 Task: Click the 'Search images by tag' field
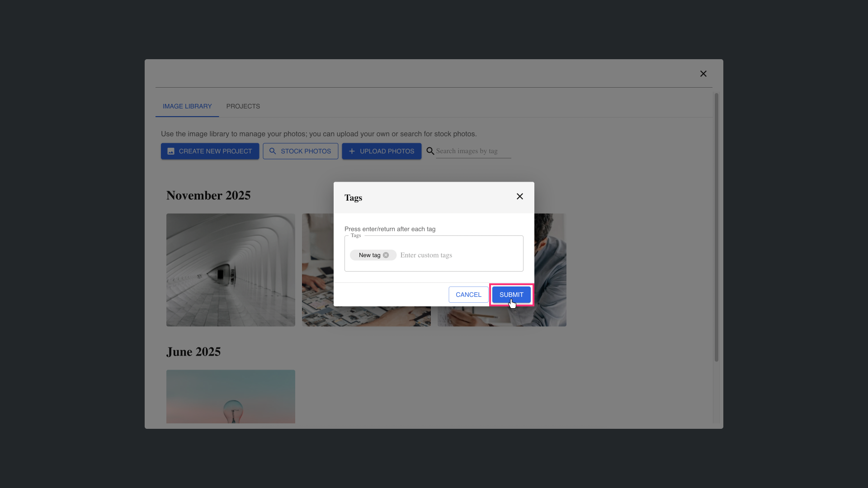[x=472, y=151]
